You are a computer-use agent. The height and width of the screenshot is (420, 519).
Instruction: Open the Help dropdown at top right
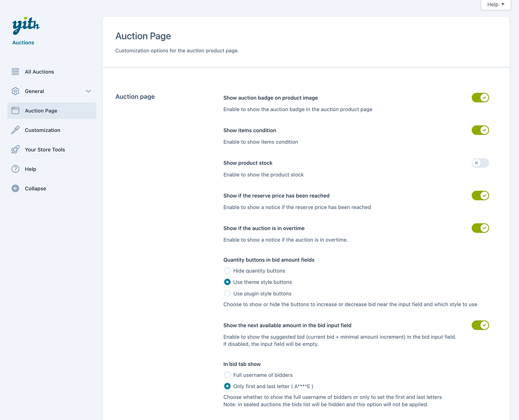click(x=495, y=5)
